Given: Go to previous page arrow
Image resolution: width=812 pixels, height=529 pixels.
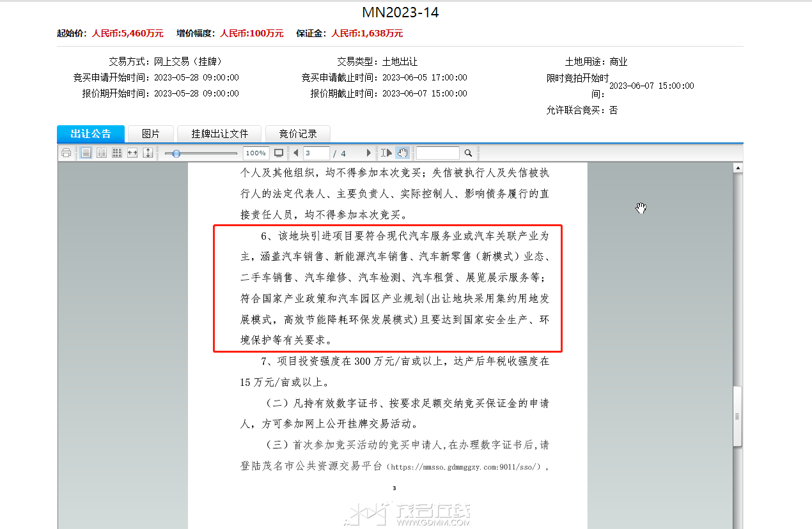Looking at the screenshot, I should (295, 153).
